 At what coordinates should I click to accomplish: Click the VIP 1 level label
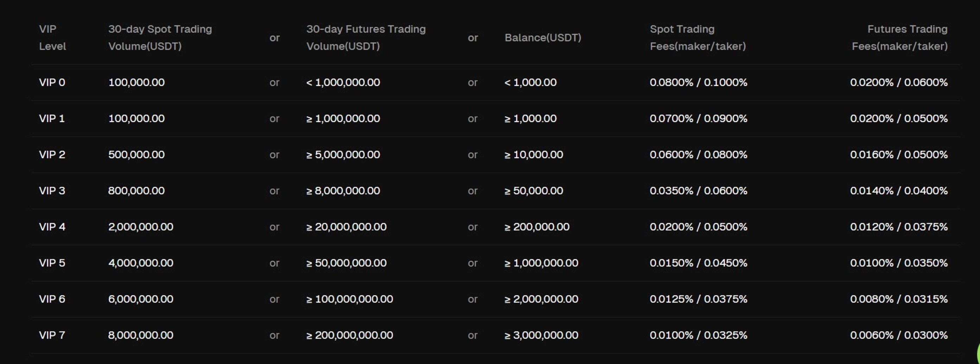click(x=52, y=119)
